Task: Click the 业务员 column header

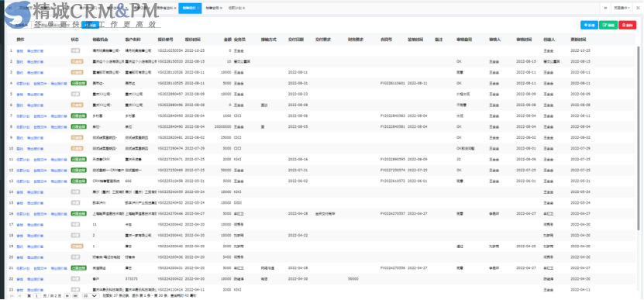Action: point(240,40)
